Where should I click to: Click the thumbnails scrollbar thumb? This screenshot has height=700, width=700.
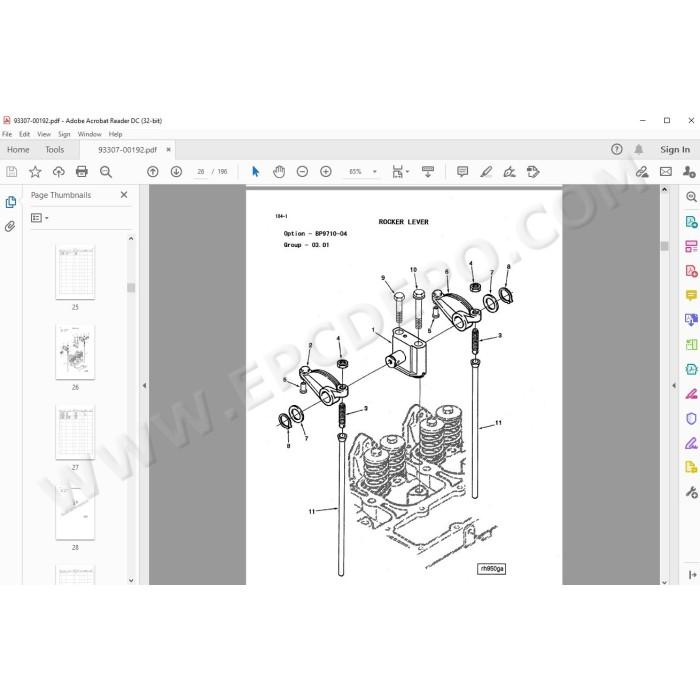pyautogui.click(x=131, y=288)
